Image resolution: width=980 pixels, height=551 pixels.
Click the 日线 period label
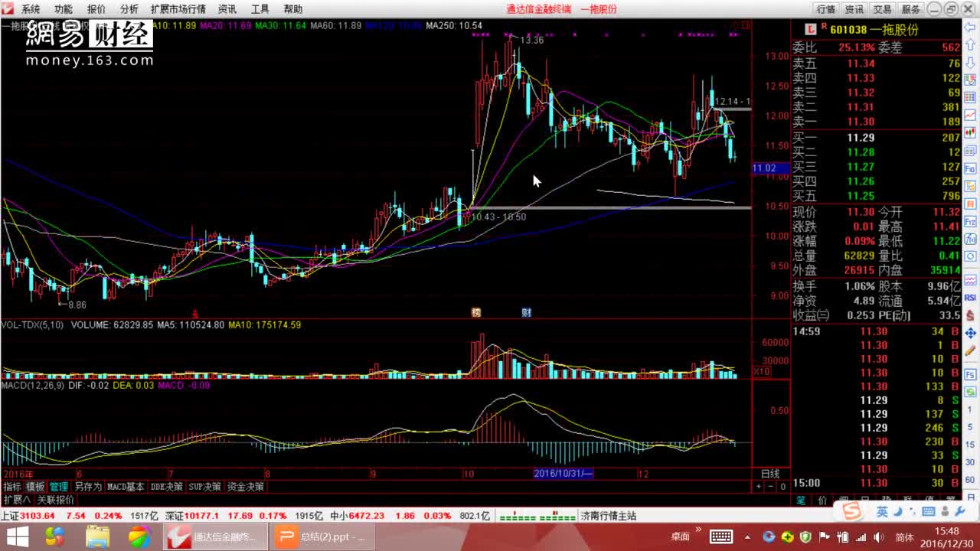pyautogui.click(x=770, y=474)
